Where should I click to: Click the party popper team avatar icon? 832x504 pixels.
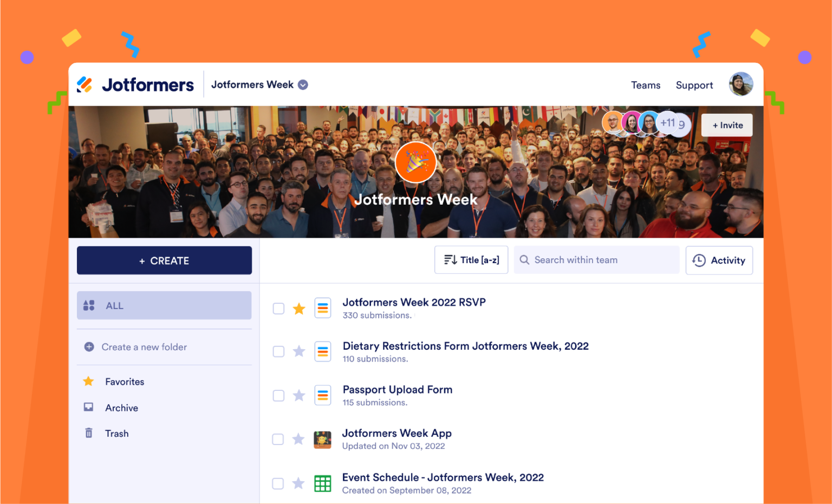point(416,162)
